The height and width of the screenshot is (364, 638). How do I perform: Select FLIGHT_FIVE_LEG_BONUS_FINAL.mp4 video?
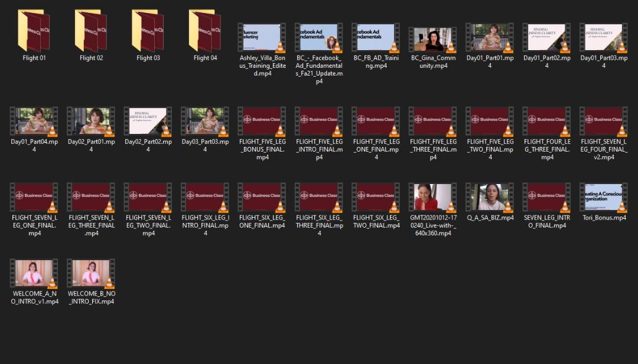pyautogui.click(x=262, y=121)
